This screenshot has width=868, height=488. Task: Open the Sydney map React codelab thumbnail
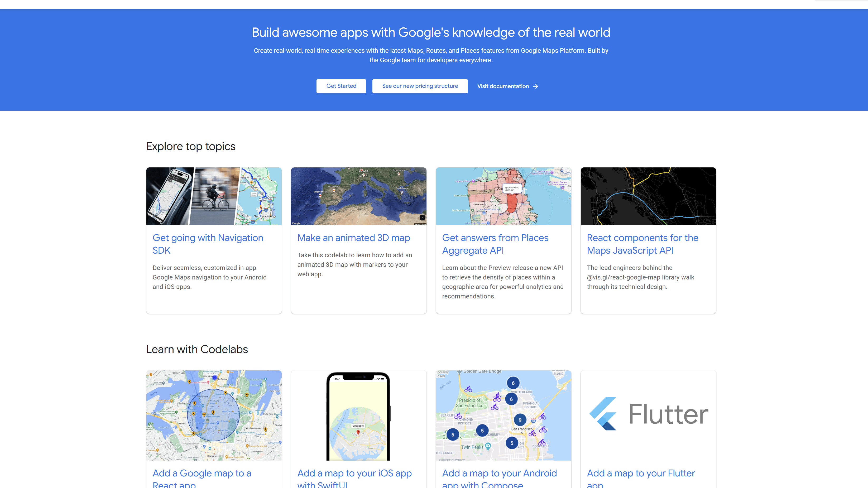click(x=214, y=415)
